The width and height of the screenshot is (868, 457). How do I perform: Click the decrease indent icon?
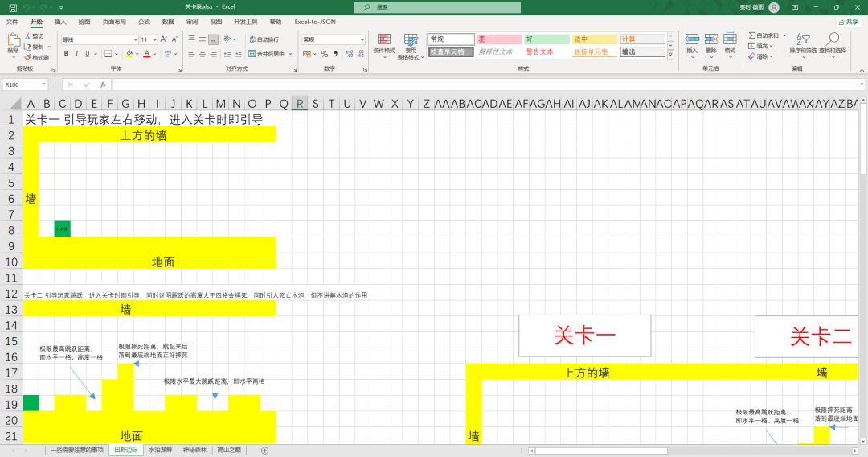[x=227, y=54]
